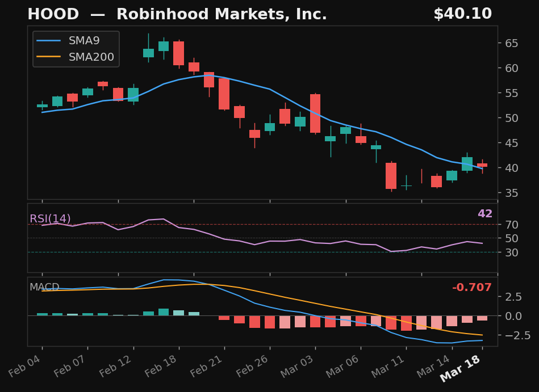
Task: Click the 45 price axis label
Action: (x=512, y=143)
